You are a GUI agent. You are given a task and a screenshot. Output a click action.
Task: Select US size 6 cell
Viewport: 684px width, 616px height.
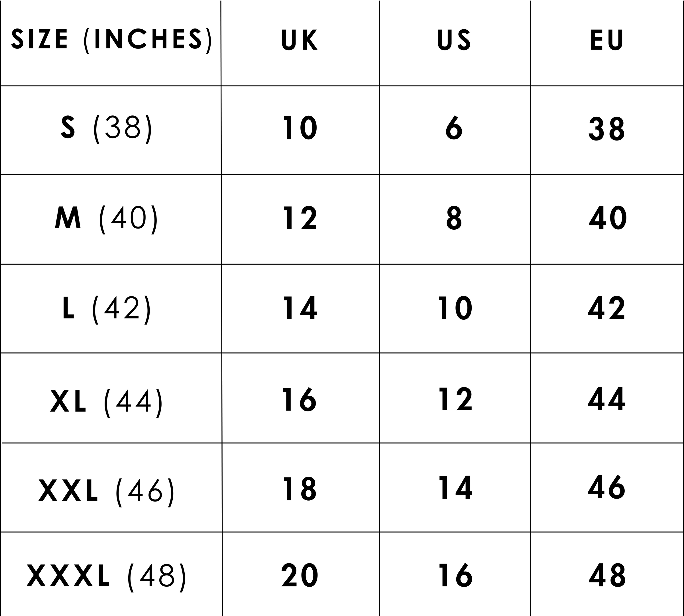(x=454, y=128)
